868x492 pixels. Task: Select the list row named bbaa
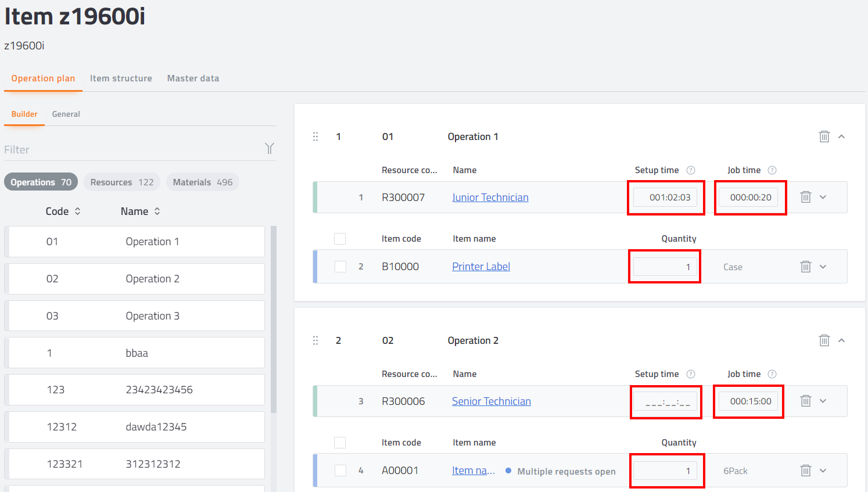[134, 353]
